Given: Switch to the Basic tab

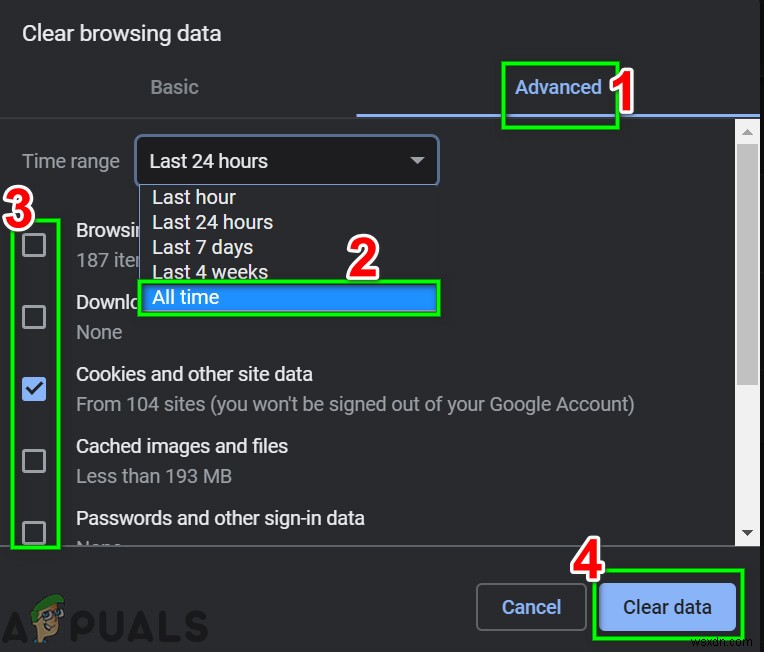Looking at the screenshot, I should coord(174,87).
